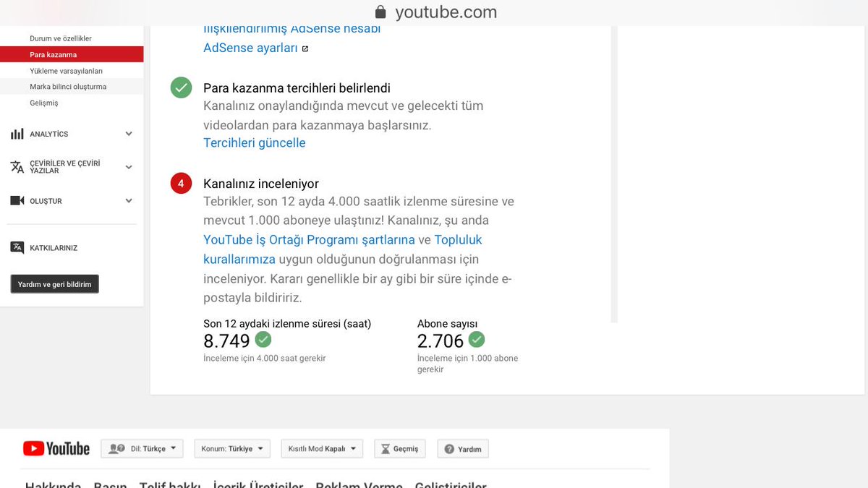
Task: Click the green check next to 2.706
Action: (476, 339)
